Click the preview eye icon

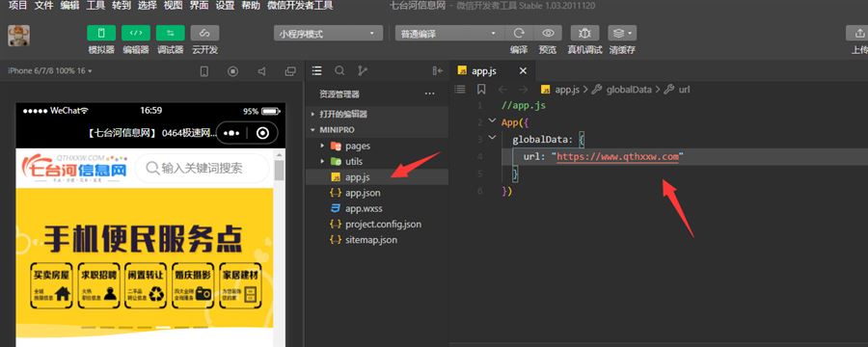tap(548, 33)
